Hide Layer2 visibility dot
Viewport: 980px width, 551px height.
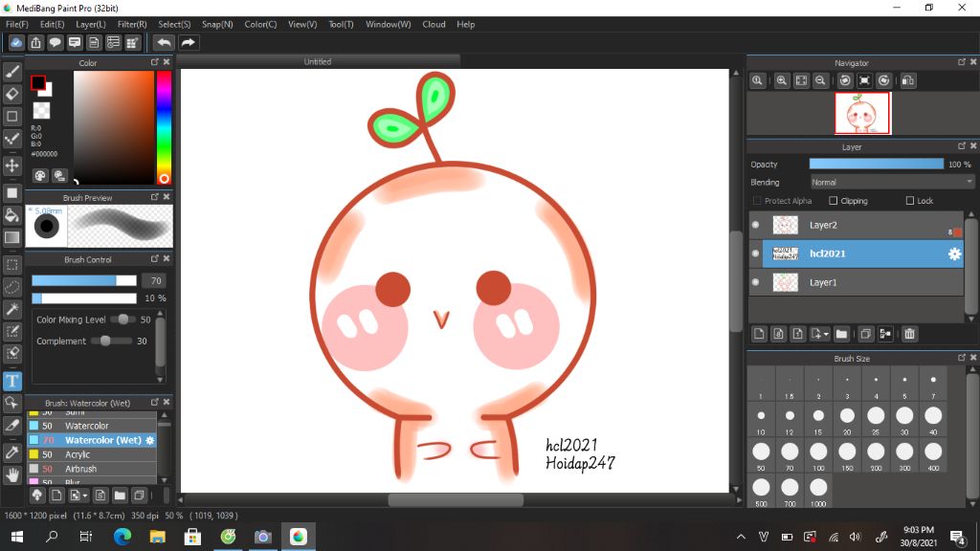click(756, 225)
